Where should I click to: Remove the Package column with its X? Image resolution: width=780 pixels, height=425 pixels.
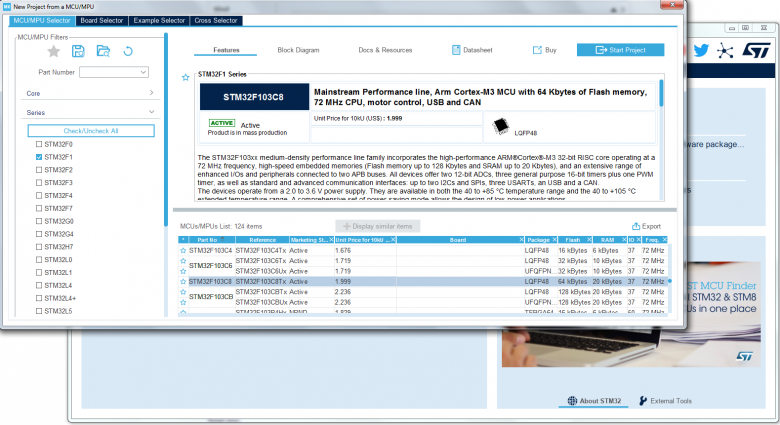[554, 240]
